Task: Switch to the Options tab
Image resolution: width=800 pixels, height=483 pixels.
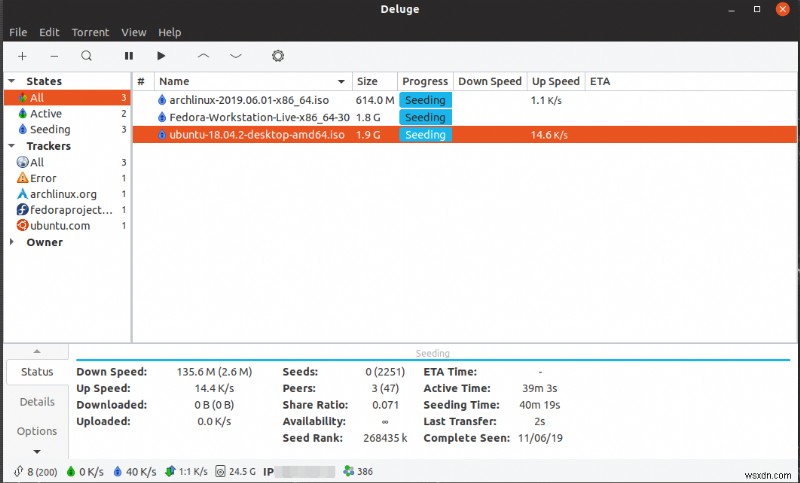Action: pos(37,431)
